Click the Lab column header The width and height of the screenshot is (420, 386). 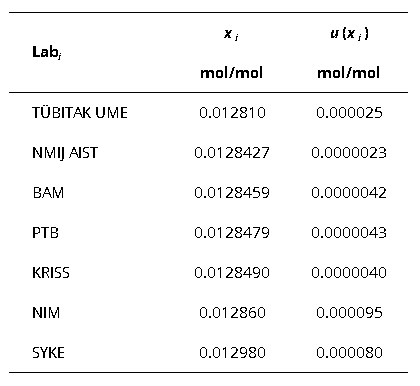point(47,53)
